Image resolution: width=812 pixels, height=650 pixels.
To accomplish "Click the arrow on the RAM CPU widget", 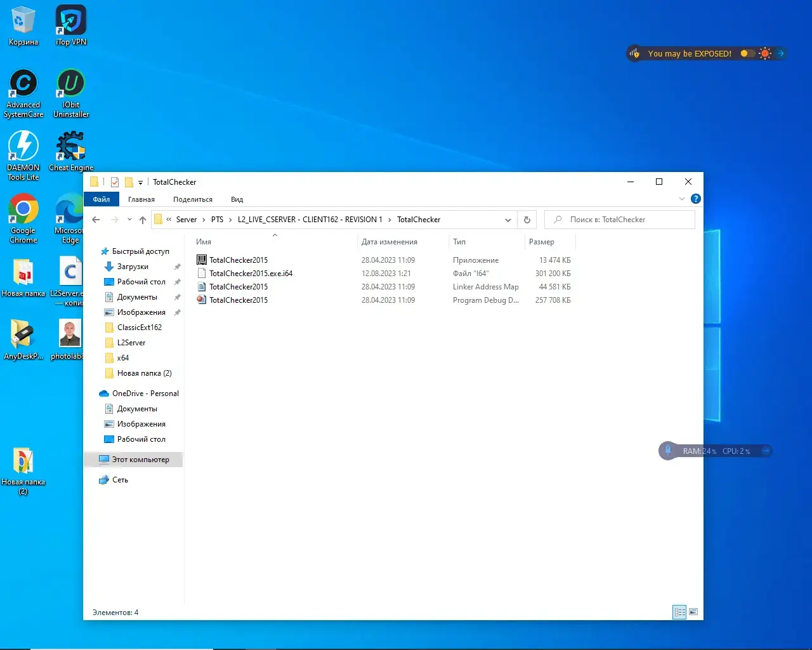I will 766,451.
